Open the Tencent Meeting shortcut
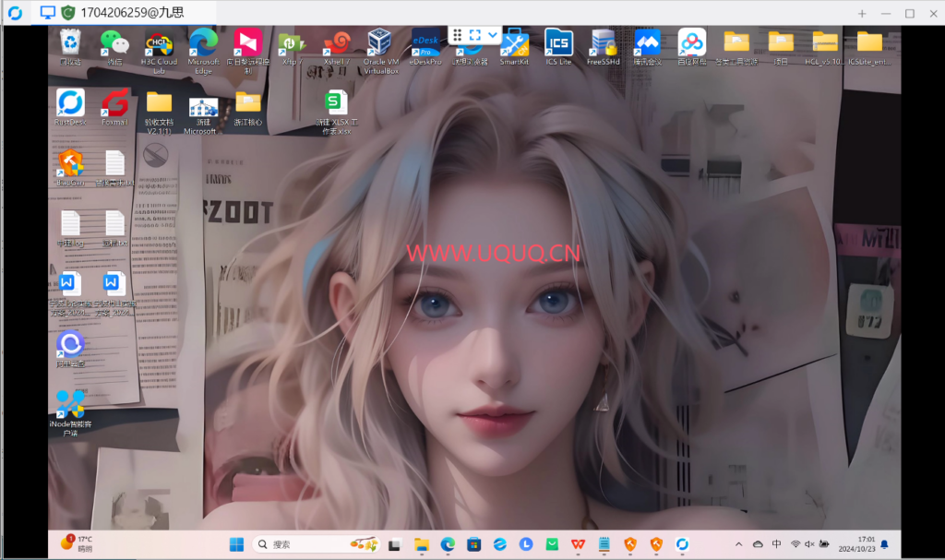 [647, 42]
